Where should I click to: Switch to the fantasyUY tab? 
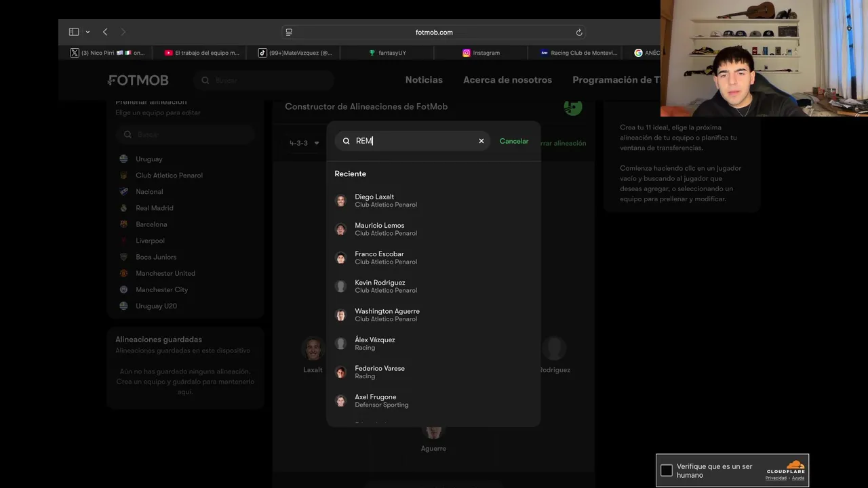click(x=387, y=53)
